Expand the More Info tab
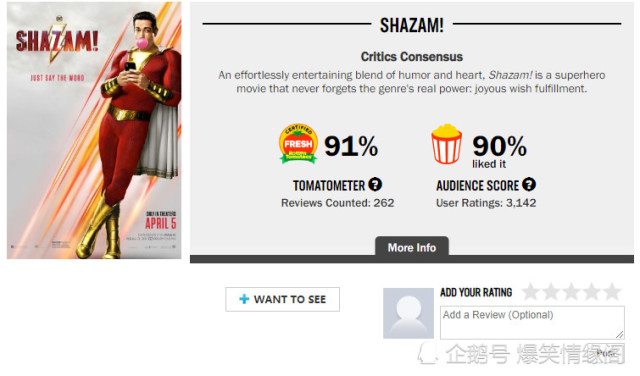The width and height of the screenshot is (640, 376). [412, 247]
